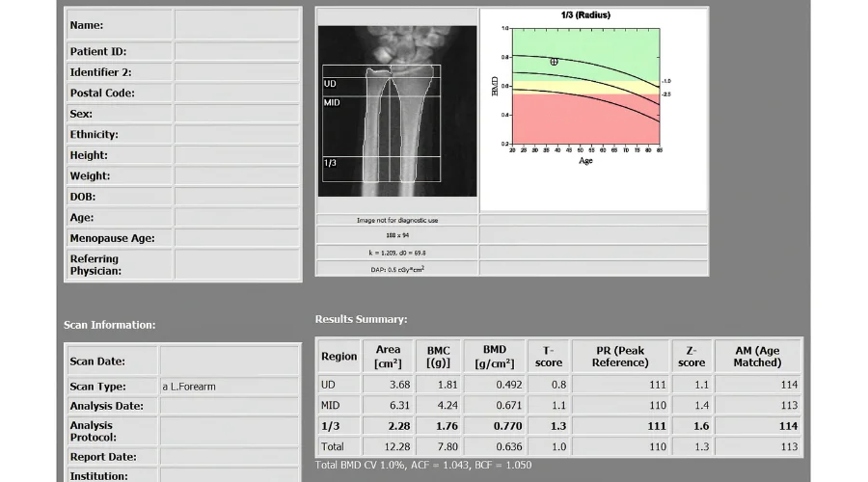
Task: Click the Scan Date value field
Action: 230,361
